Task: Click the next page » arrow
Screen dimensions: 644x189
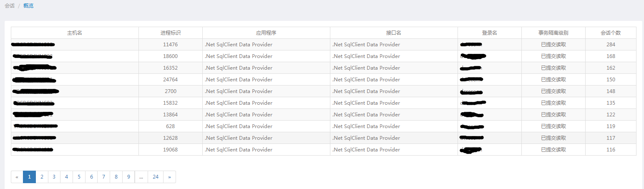Action: pyautogui.click(x=169, y=177)
